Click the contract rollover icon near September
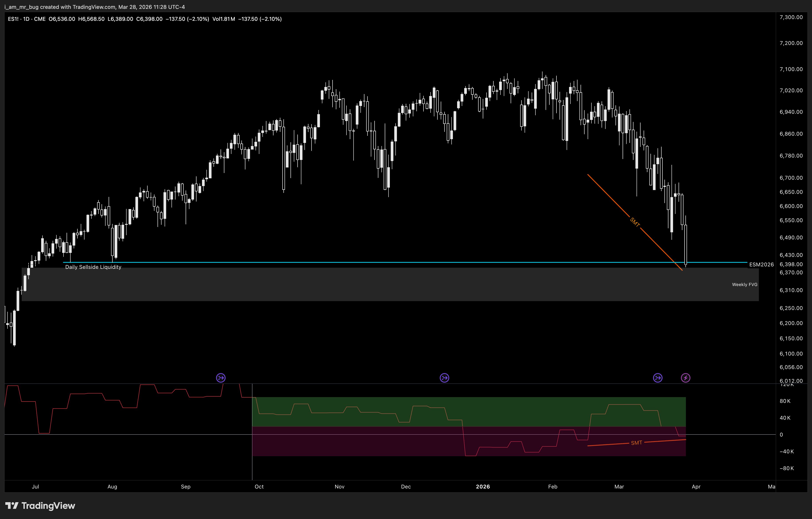This screenshot has height=519, width=812. 221,378
